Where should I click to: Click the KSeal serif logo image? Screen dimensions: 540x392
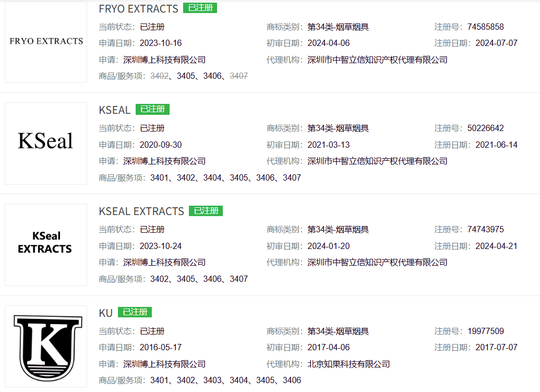[46, 142]
